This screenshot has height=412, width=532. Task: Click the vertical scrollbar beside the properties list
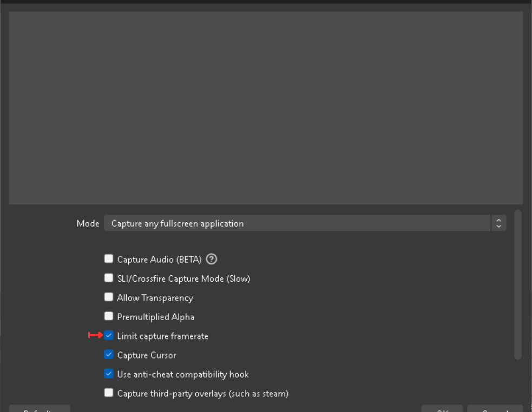click(x=518, y=285)
